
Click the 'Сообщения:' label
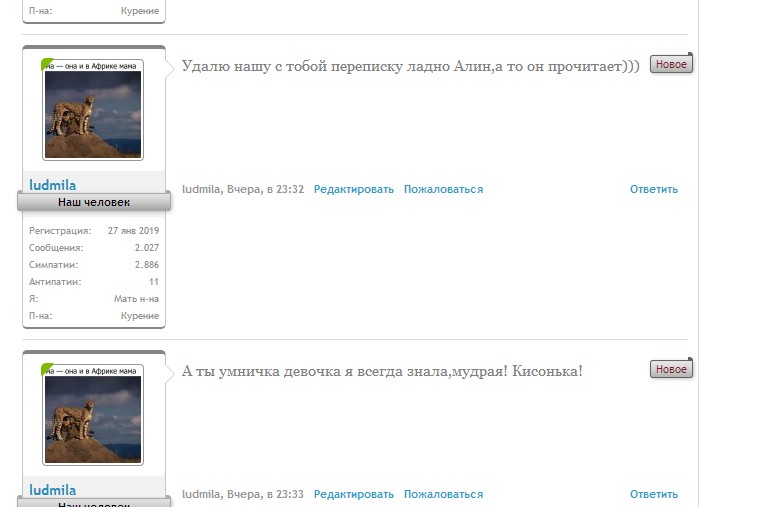56,248
